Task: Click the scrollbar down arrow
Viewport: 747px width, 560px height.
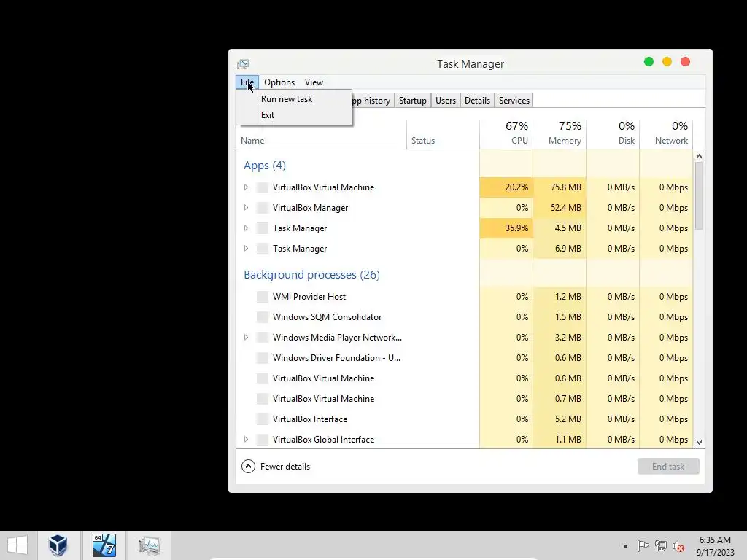Action: coord(699,443)
